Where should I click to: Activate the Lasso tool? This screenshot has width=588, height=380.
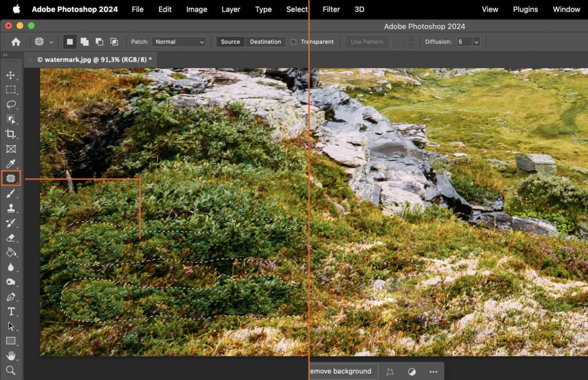[11, 104]
